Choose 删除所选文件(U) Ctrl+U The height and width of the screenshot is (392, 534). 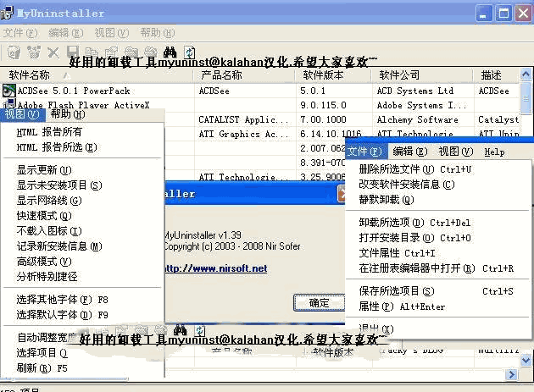click(414, 169)
